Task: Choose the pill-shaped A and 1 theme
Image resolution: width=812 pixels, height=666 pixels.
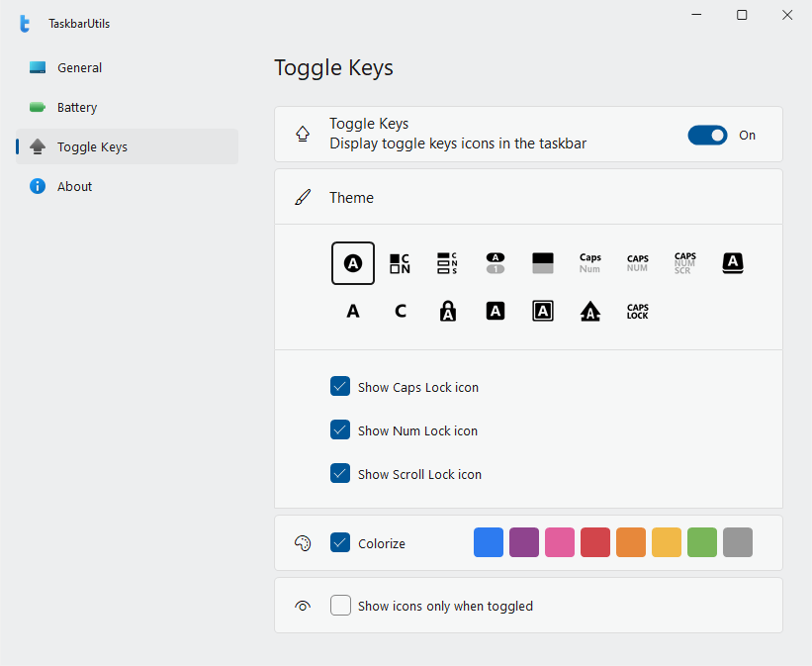Action: 496,263
